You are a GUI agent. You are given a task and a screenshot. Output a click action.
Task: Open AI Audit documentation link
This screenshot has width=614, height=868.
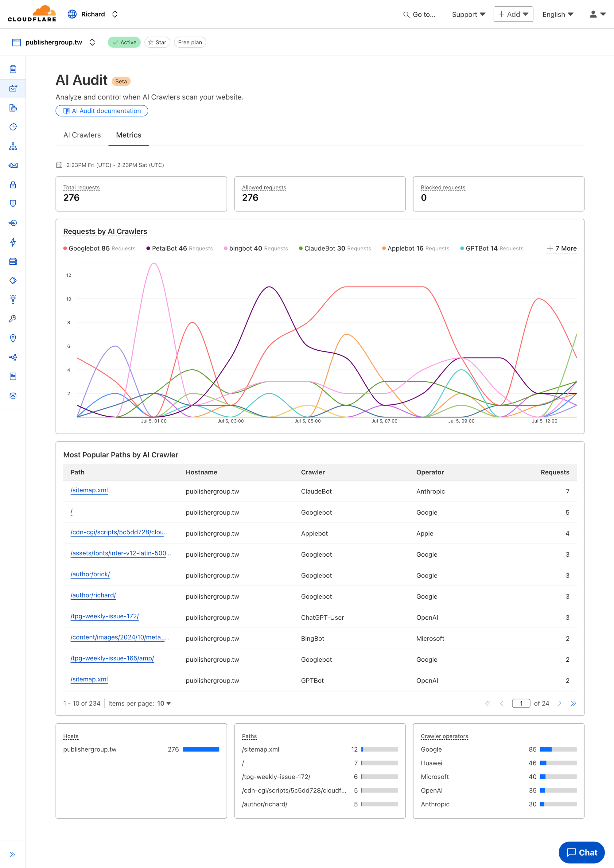tap(102, 111)
